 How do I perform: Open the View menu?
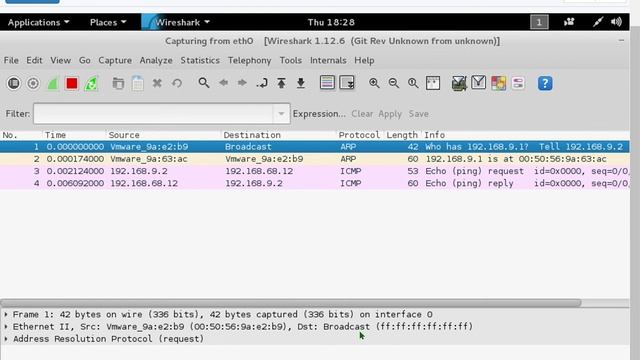pos(60,60)
